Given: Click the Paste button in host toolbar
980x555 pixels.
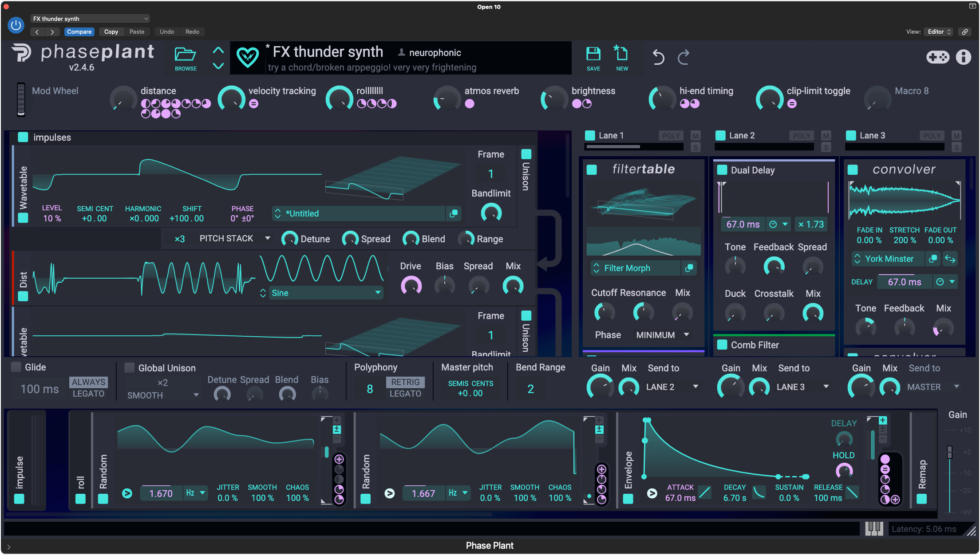Looking at the screenshot, I should (x=137, y=32).
